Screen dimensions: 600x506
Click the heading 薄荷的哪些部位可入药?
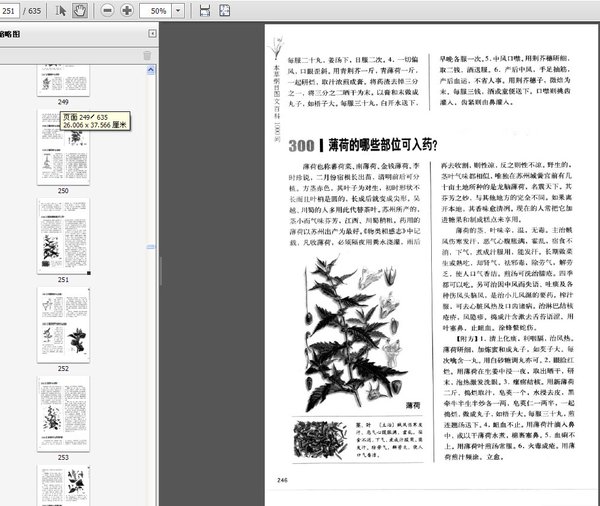pos(383,145)
